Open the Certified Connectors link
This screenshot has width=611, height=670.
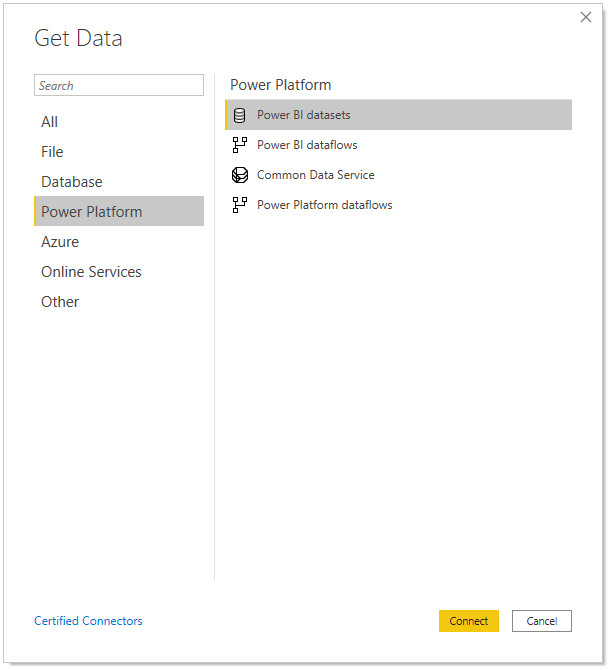88,620
